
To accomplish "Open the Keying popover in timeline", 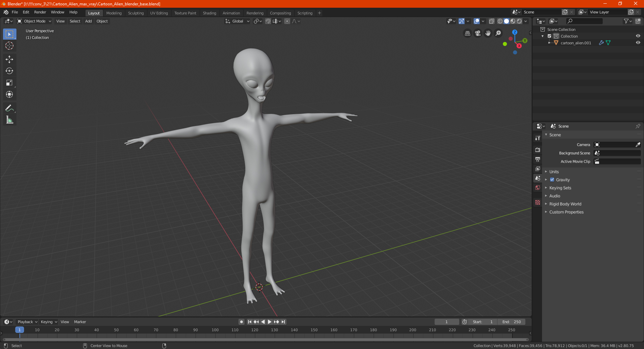I will (x=49, y=322).
